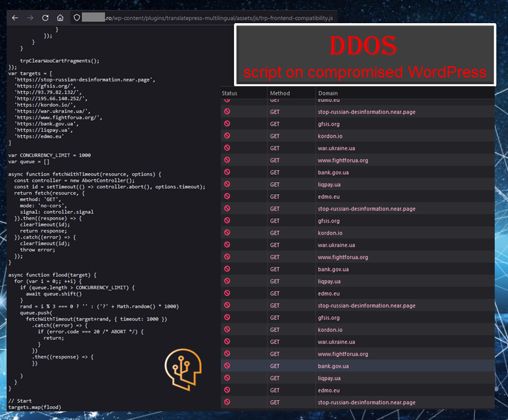The height and width of the screenshot is (420, 508).
Task: Click the 'signal: controller.signal' line
Action: [x=56, y=212]
